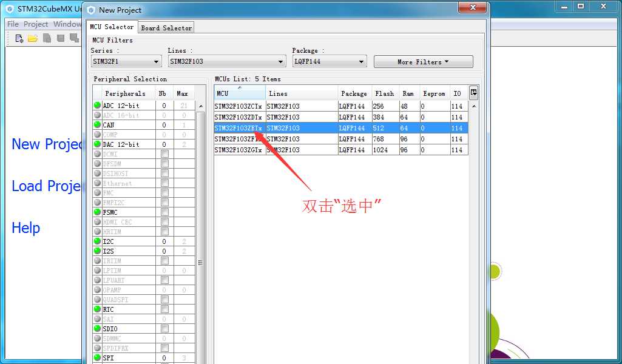Open the Series dropdown showing STM32F1
Viewport: 622px width, 364px height.
(x=126, y=61)
